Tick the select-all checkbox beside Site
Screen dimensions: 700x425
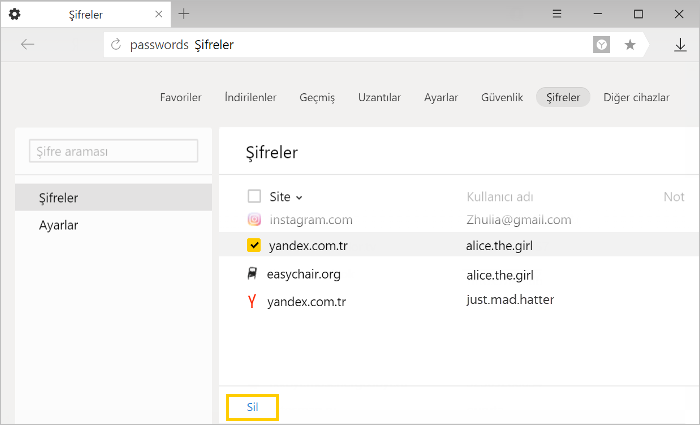coord(254,196)
